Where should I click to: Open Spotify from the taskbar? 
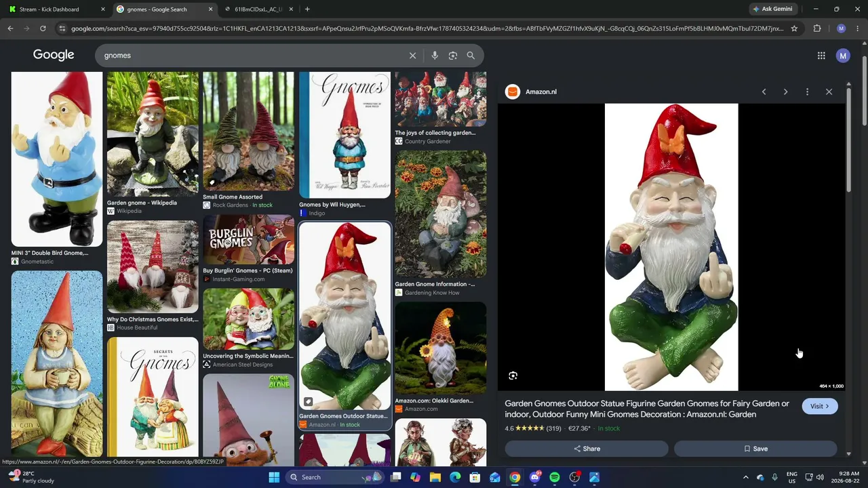point(555,477)
